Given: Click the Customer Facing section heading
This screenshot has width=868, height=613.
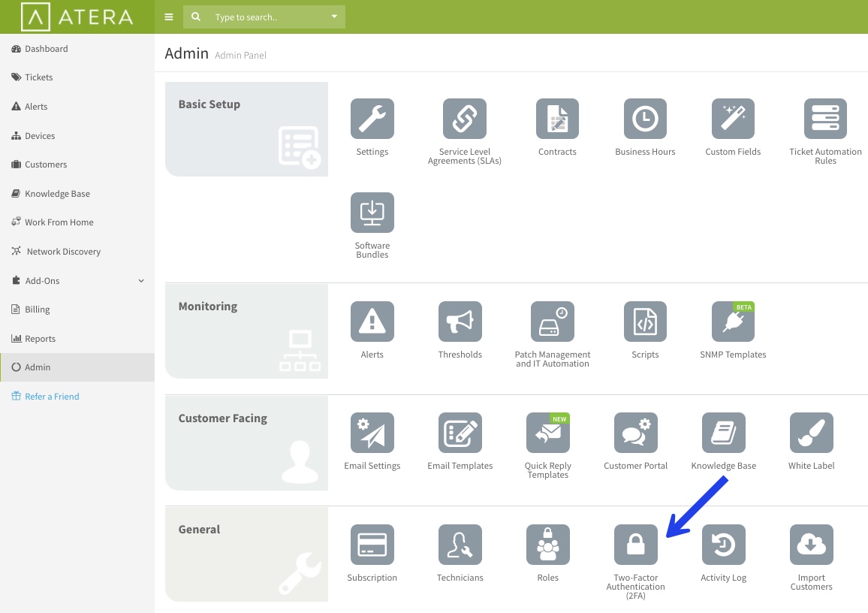Looking at the screenshot, I should pyautogui.click(x=222, y=418).
